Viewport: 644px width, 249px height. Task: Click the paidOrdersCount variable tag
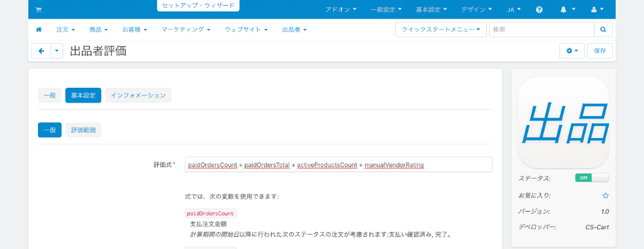(x=211, y=214)
